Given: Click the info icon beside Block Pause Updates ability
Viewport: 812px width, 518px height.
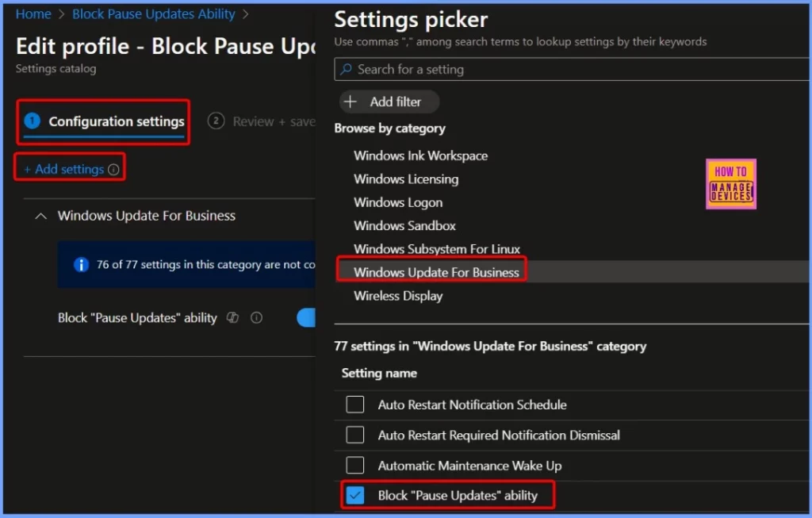Looking at the screenshot, I should [256, 317].
